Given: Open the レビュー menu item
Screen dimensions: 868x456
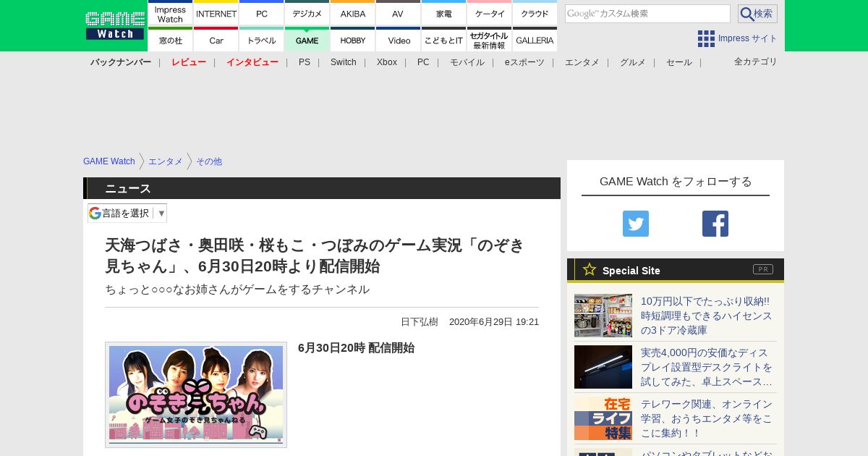Looking at the screenshot, I should click(x=189, y=62).
